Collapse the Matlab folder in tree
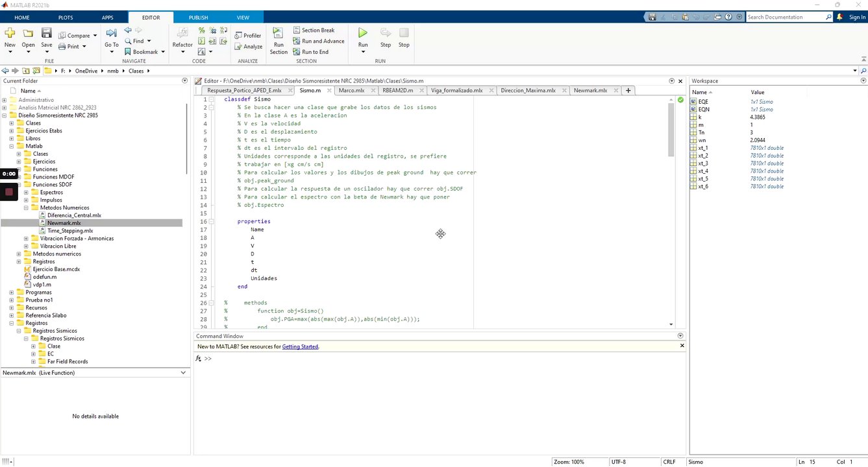The height and width of the screenshot is (467, 868). point(12,146)
